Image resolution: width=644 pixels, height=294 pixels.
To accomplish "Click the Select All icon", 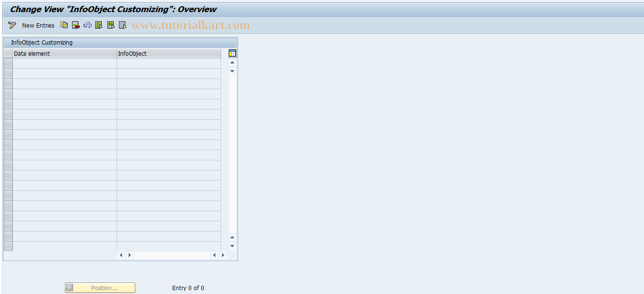I will tap(99, 25).
